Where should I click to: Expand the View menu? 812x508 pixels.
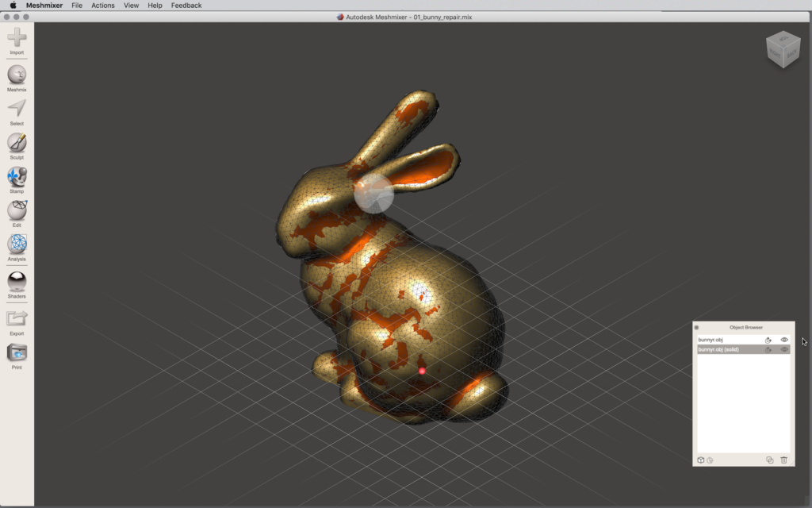[x=132, y=6]
